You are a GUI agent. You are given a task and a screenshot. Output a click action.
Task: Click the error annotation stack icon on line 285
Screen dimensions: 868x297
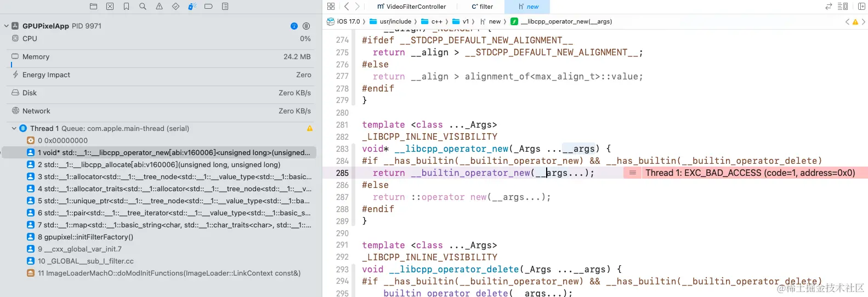(632, 173)
